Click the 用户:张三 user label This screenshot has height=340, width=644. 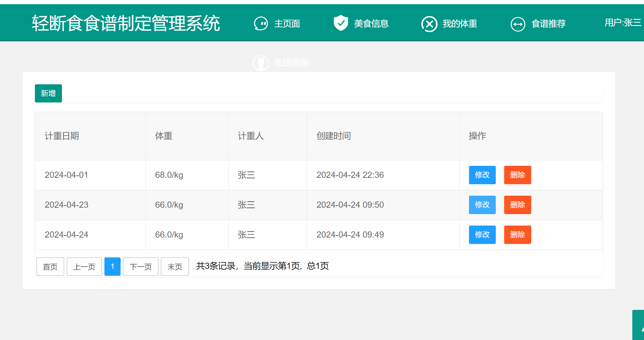(x=623, y=23)
